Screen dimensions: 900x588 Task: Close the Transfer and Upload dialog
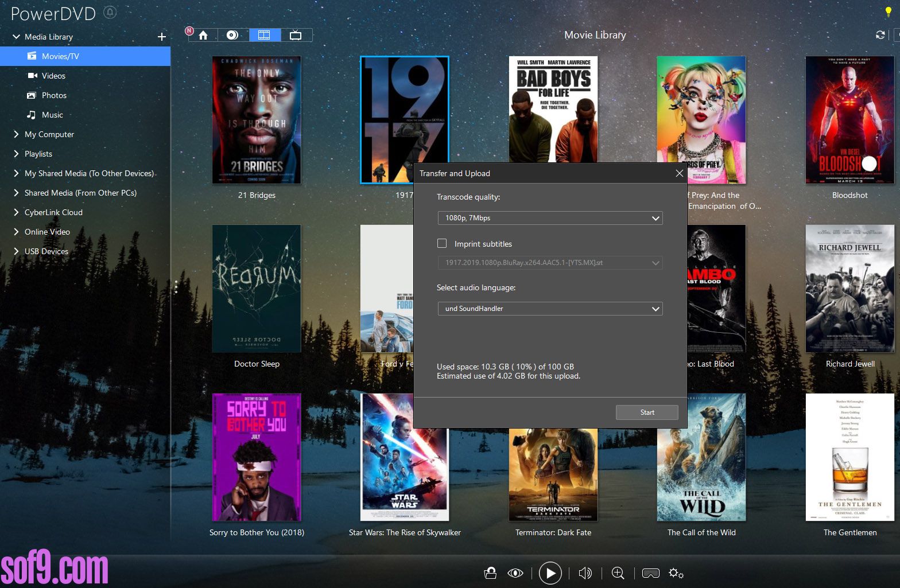click(679, 173)
